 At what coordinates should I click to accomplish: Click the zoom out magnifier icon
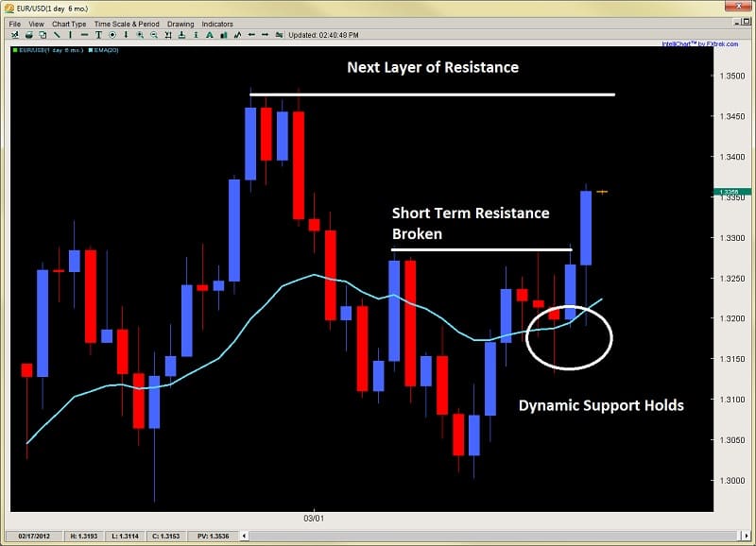154,35
